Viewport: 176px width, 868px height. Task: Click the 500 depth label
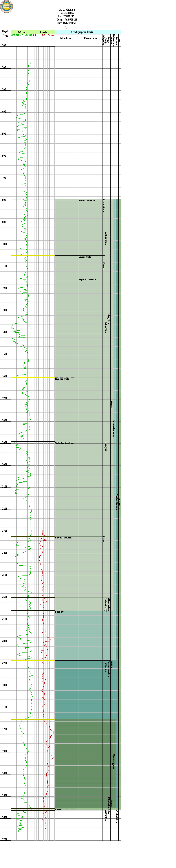(4, 134)
